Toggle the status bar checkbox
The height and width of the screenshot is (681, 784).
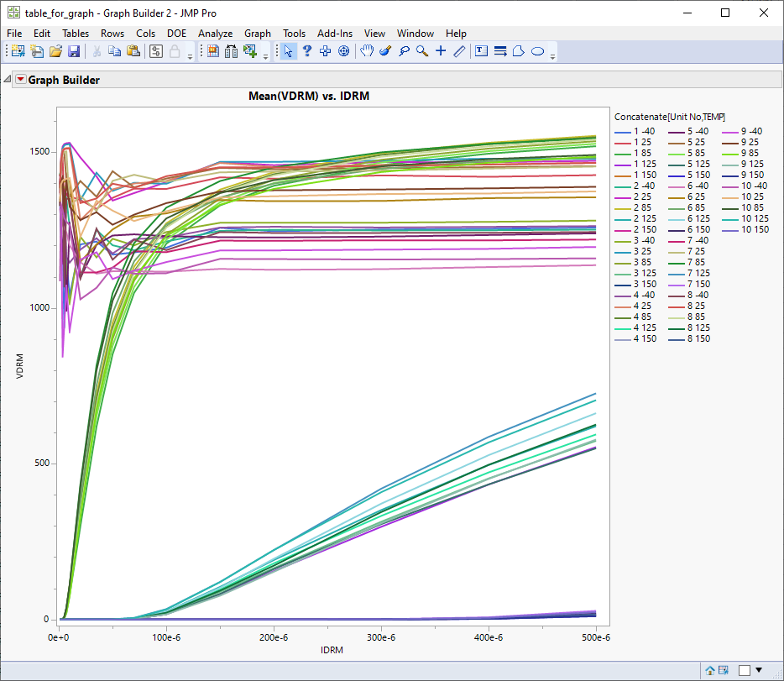point(744,670)
